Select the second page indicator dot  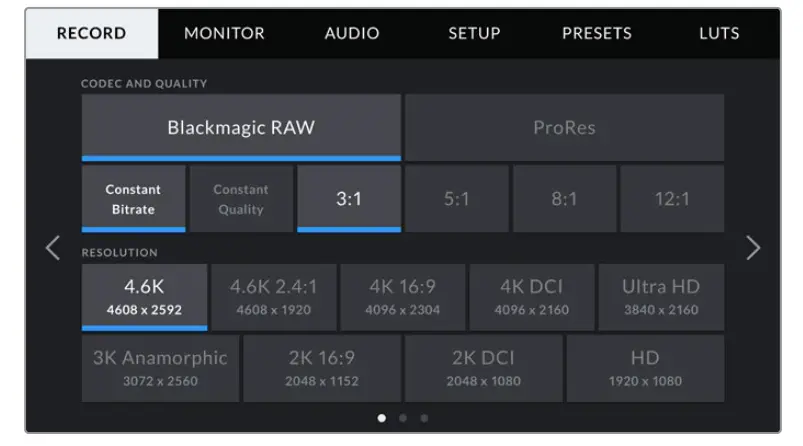[x=403, y=418]
